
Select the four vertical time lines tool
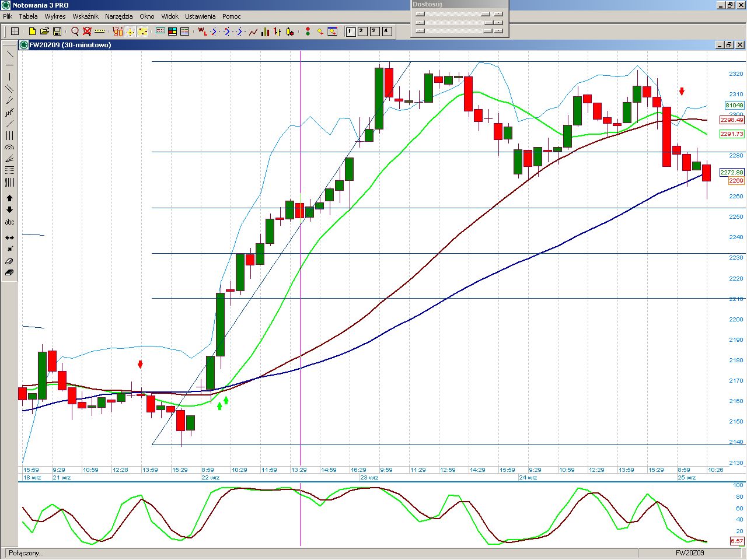pos(9,183)
